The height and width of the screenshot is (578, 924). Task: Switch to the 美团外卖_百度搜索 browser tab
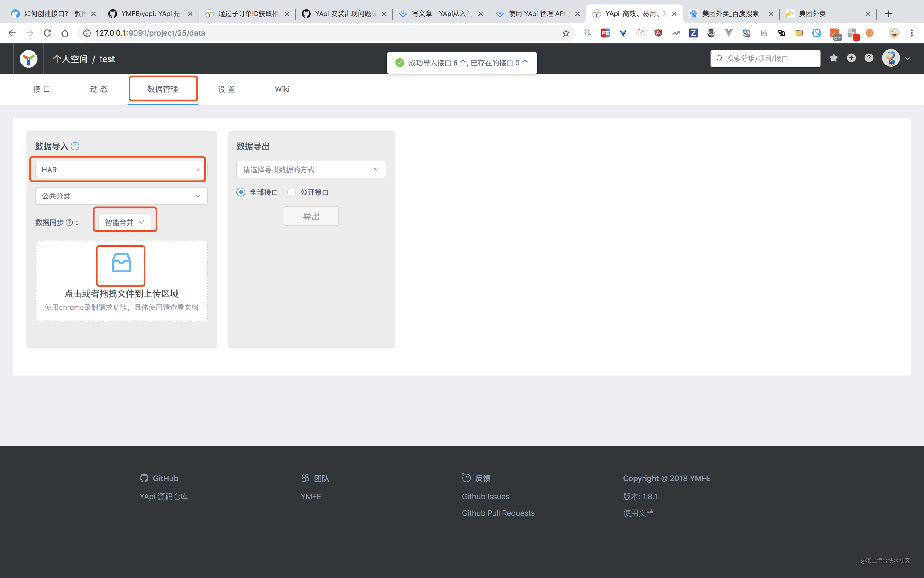point(731,14)
